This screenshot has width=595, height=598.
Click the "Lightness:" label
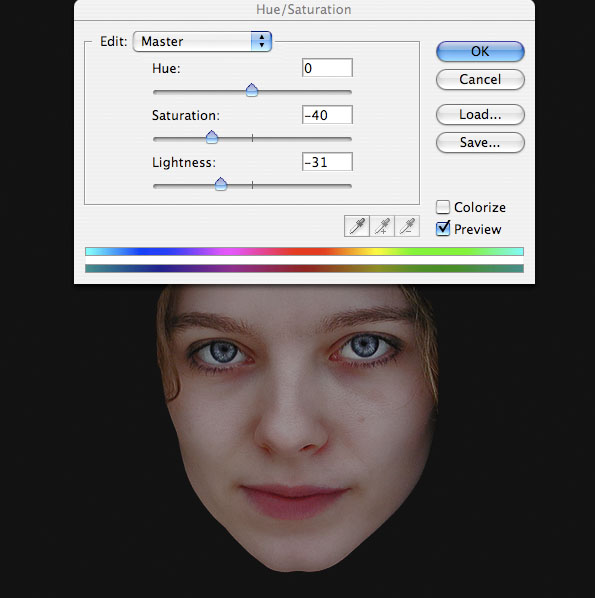[184, 162]
